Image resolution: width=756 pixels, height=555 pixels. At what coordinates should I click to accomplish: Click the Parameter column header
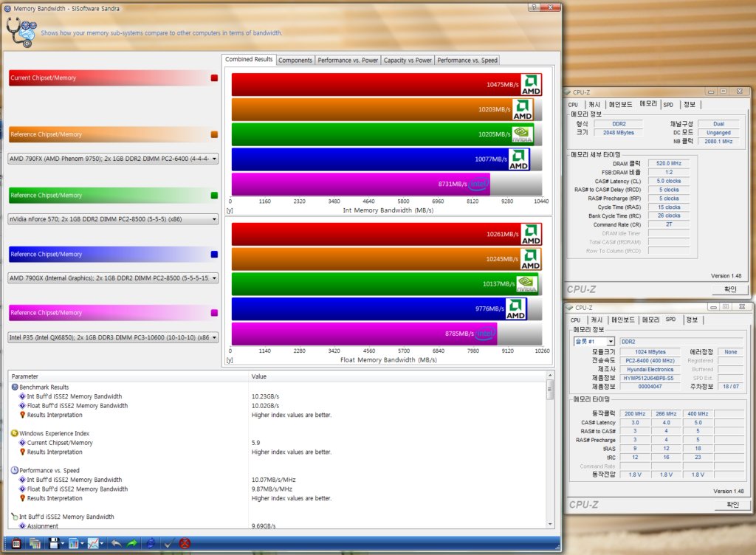(128, 376)
